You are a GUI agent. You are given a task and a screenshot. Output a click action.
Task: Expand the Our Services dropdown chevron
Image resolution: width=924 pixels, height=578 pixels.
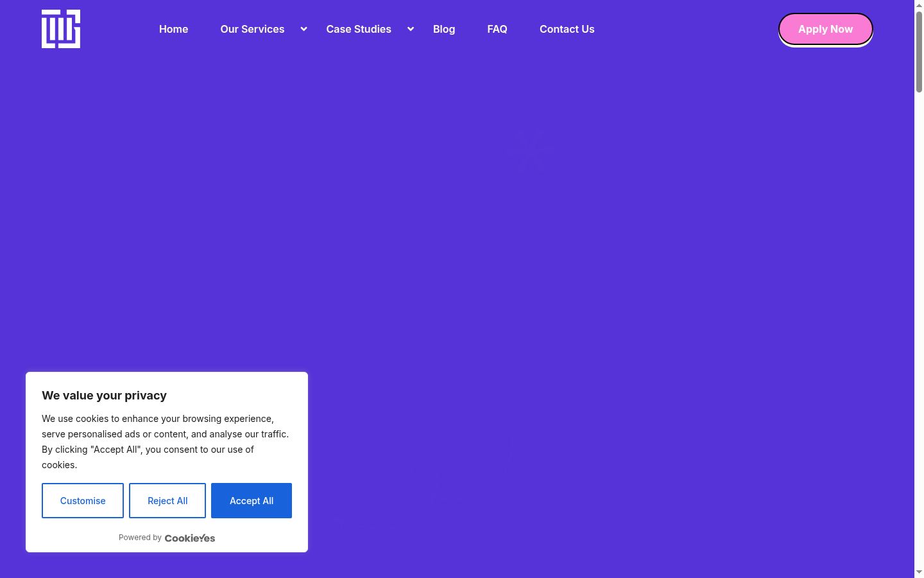click(x=304, y=29)
